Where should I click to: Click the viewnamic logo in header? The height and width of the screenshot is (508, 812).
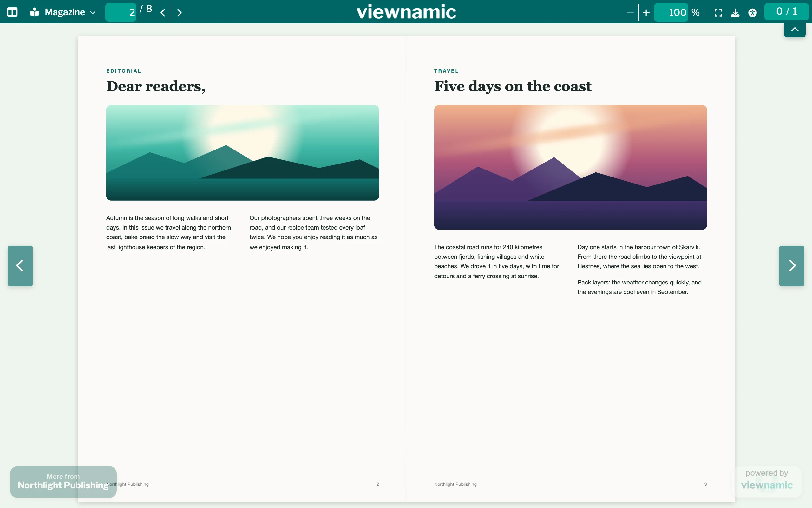pyautogui.click(x=406, y=12)
